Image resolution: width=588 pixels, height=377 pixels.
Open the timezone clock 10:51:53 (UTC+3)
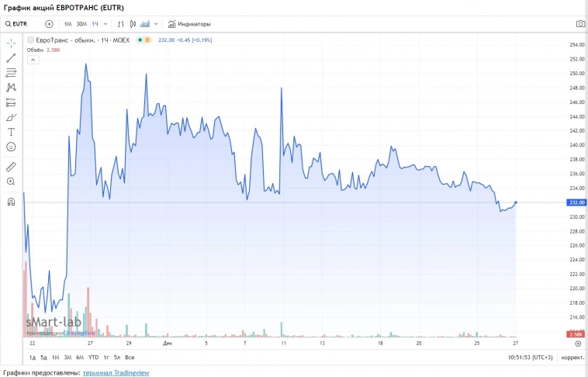tap(531, 358)
